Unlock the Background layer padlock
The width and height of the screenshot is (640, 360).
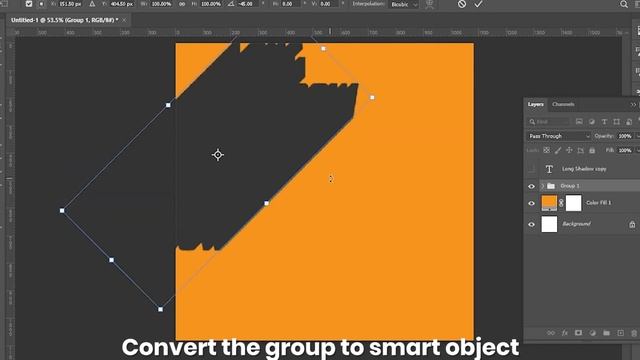tap(632, 224)
